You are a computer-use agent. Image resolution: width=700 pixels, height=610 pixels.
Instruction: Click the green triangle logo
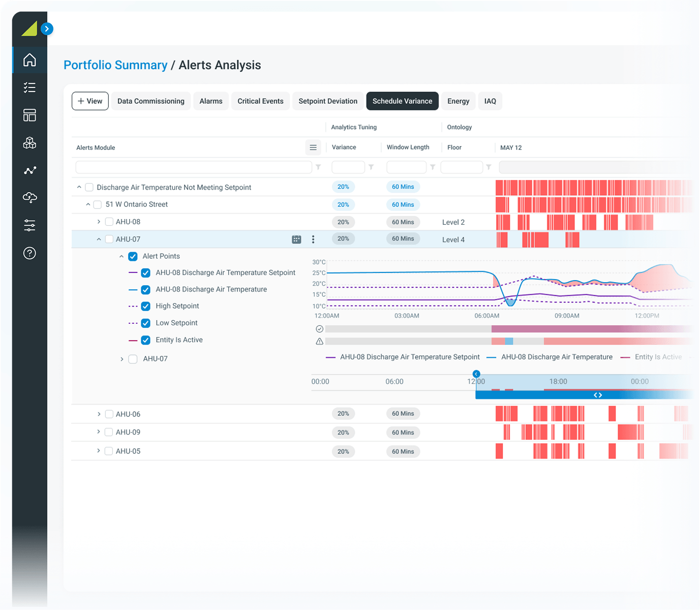(29, 28)
